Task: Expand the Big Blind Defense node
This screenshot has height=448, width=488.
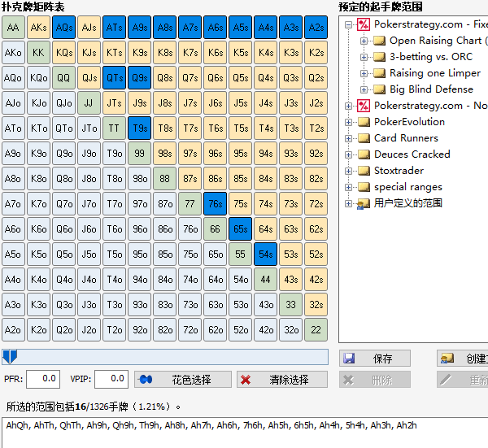Action: (x=364, y=89)
